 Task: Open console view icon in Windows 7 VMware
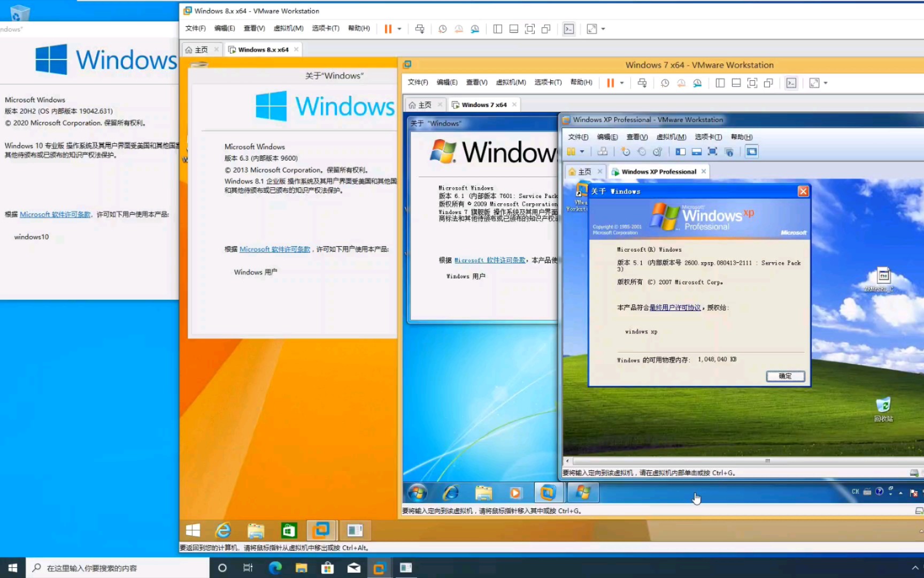791,83
